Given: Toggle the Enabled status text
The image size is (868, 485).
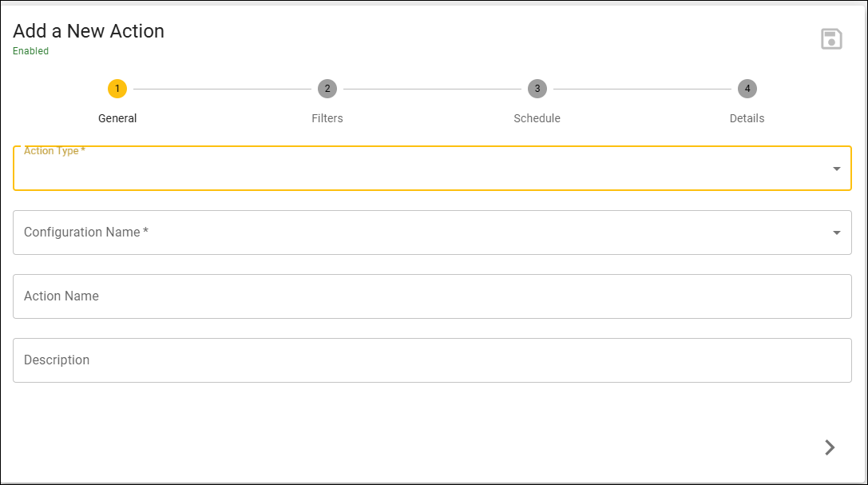Looking at the screenshot, I should click(x=31, y=51).
